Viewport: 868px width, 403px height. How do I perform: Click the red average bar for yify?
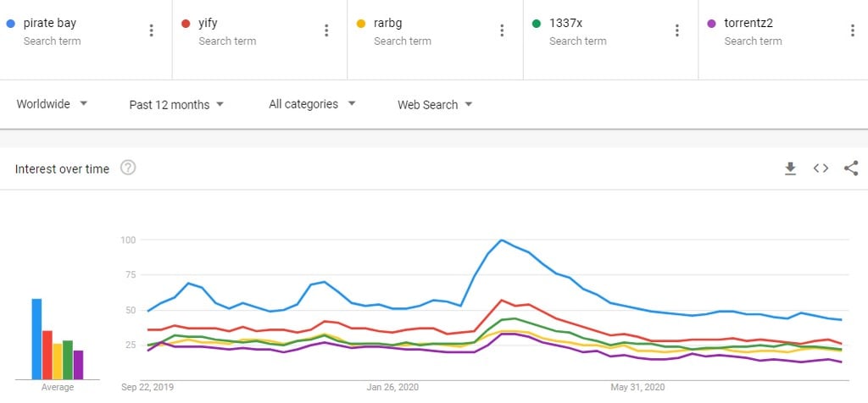pyautogui.click(x=47, y=355)
